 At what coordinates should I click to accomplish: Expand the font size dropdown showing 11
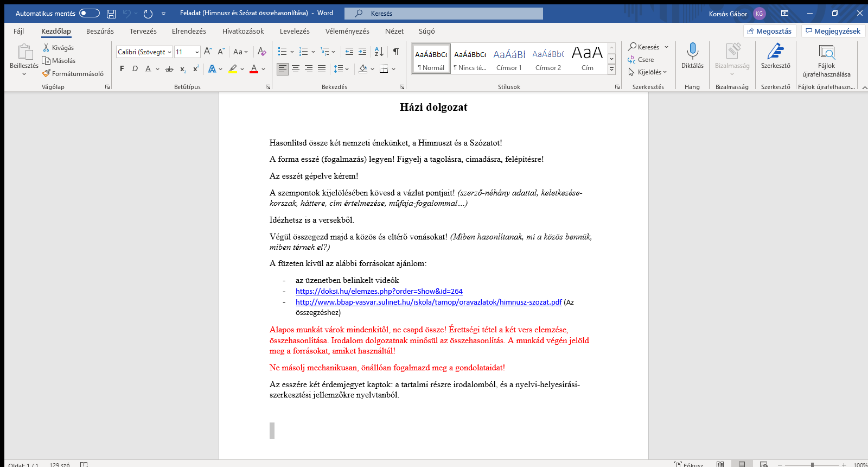point(196,52)
